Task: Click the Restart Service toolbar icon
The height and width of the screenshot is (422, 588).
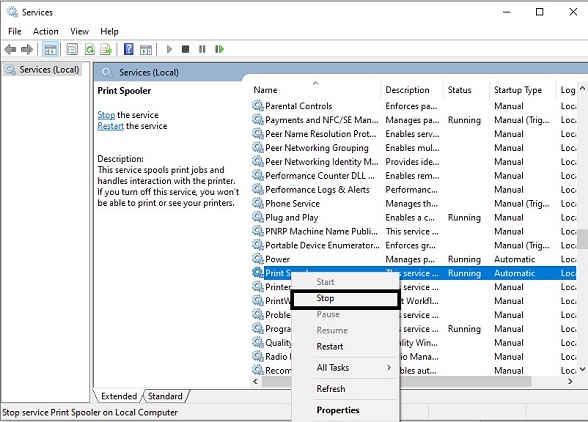Action: (219, 49)
